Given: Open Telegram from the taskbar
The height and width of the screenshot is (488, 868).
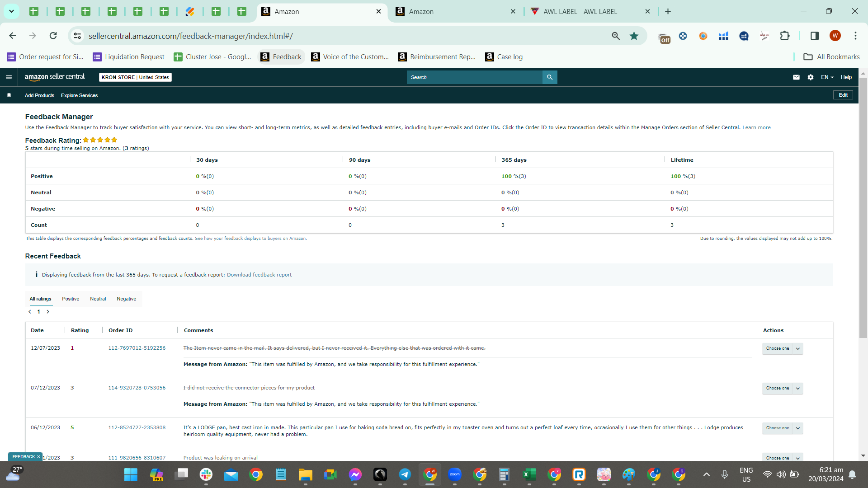Looking at the screenshot, I should (x=405, y=474).
